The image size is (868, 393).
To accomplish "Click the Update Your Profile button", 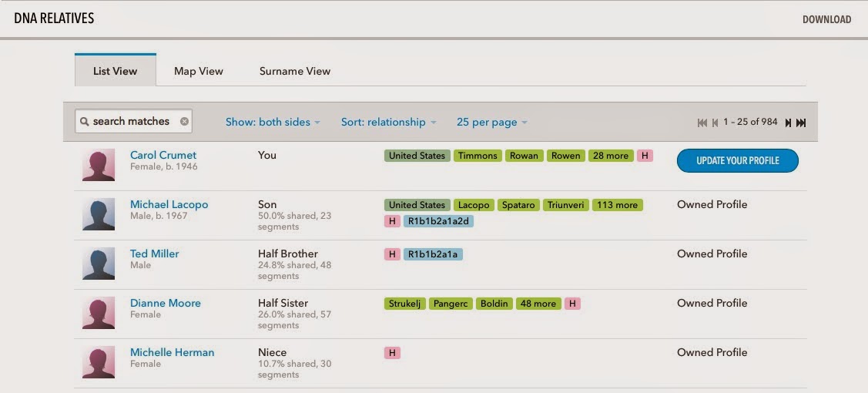I will 738,160.
